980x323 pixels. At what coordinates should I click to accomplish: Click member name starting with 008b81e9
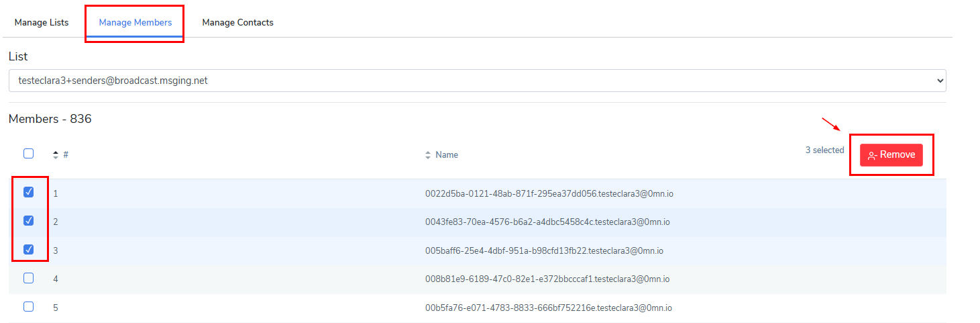[x=547, y=279]
